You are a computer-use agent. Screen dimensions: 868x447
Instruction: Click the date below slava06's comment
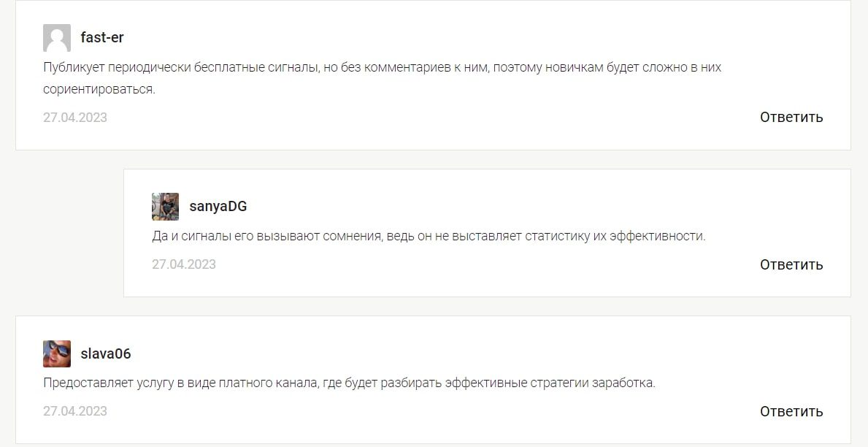click(75, 411)
